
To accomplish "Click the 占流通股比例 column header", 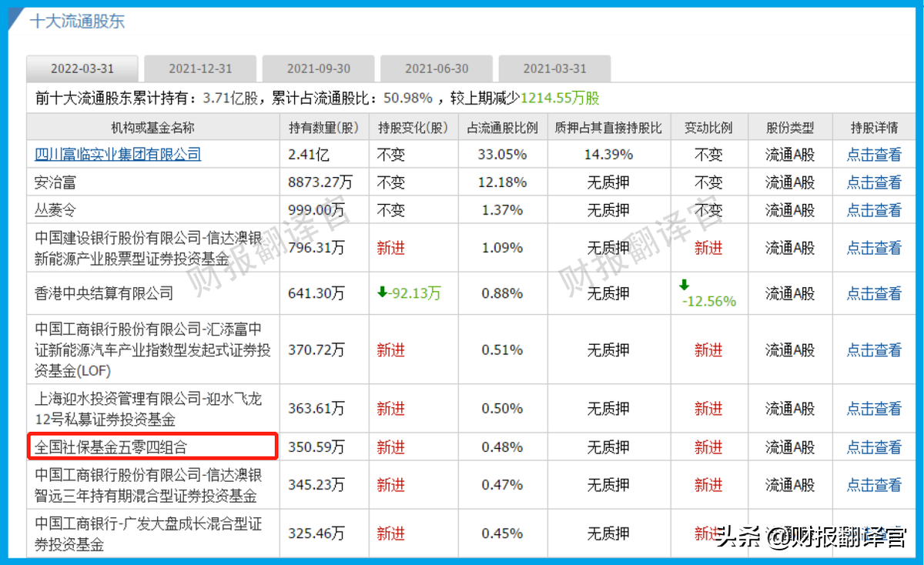I will (503, 128).
